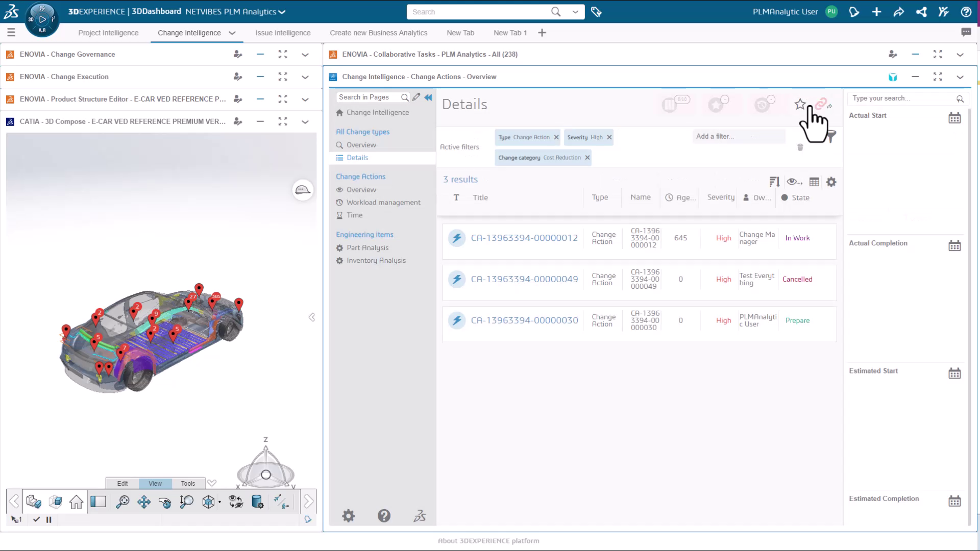Click the sort results icon
Screen dimensions: 980x551
point(774,182)
